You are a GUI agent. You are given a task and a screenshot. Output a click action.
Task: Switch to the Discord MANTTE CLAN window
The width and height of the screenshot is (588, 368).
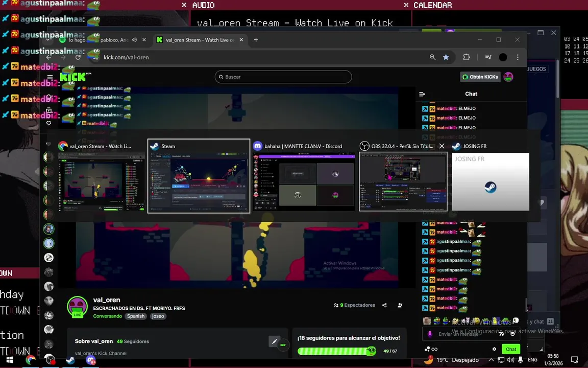pos(304,176)
